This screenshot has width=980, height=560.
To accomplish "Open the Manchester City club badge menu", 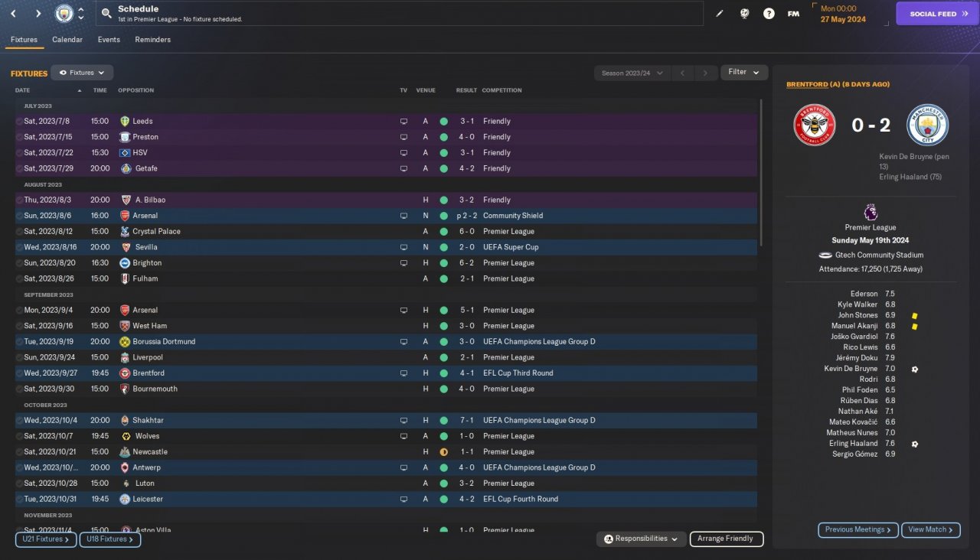I will click(64, 13).
